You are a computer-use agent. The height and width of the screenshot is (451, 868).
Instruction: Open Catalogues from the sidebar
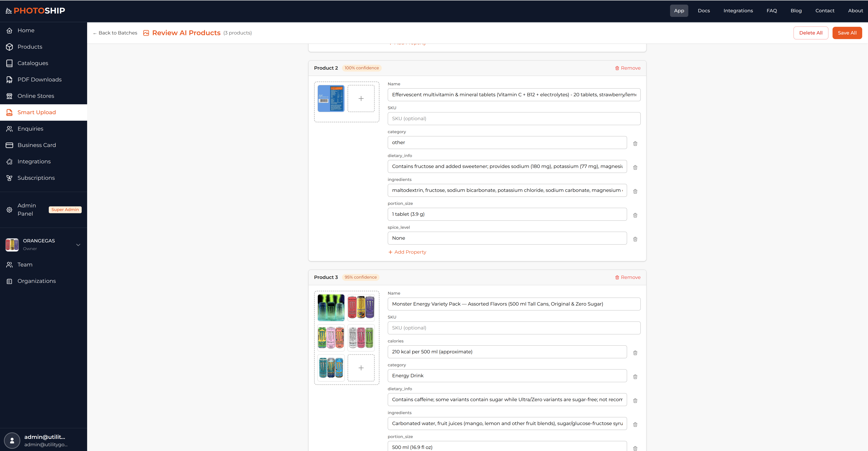33,63
